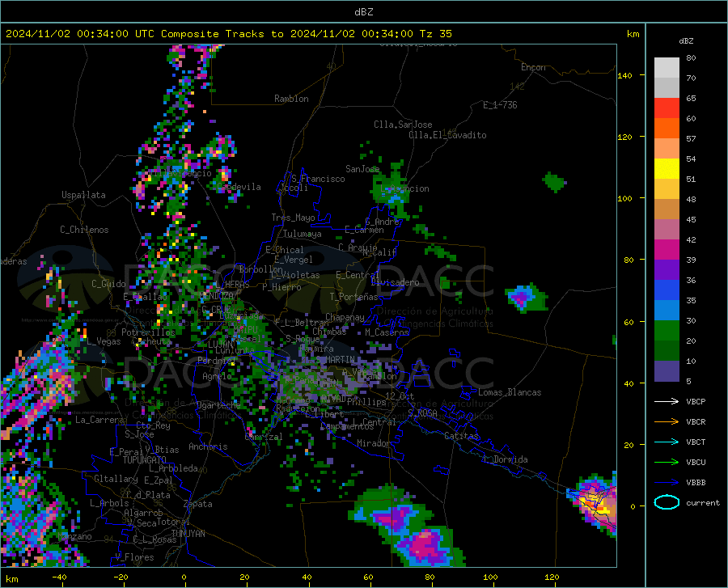This screenshot has height=588, width=728.
Task: Click the TUNUYAN label
Action: tap(188, 534)
